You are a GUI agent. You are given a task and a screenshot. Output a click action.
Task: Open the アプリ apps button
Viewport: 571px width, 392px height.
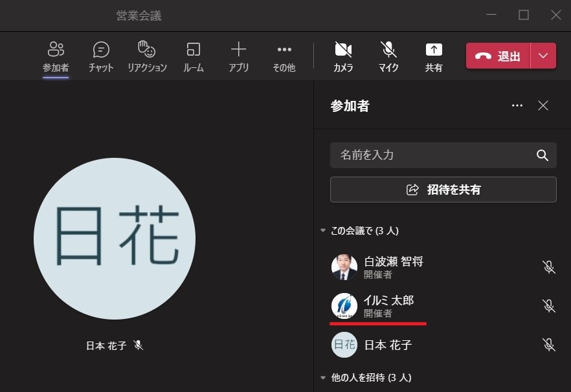(238, 57)
